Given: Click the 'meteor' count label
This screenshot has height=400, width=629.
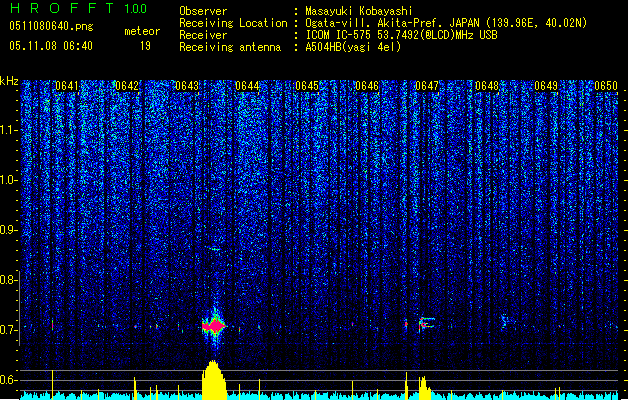Looking at the screenshot, I should click(x=142, y=31).
